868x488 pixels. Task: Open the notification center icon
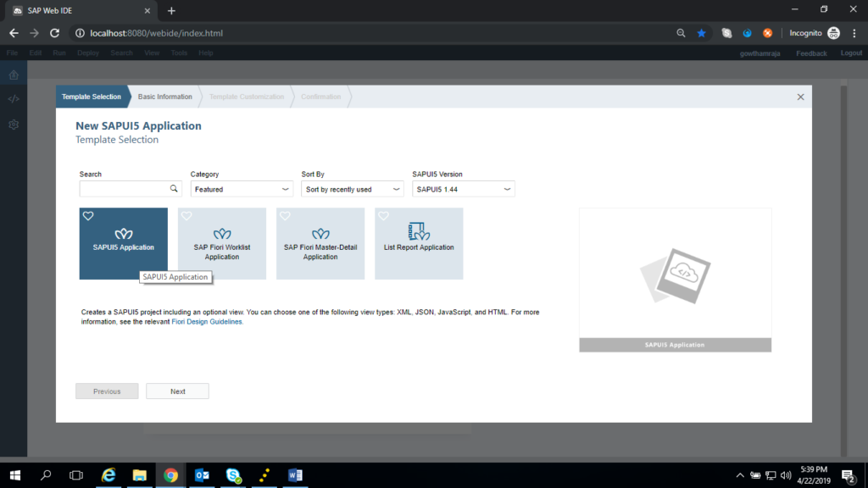click(x=848, y=475)
